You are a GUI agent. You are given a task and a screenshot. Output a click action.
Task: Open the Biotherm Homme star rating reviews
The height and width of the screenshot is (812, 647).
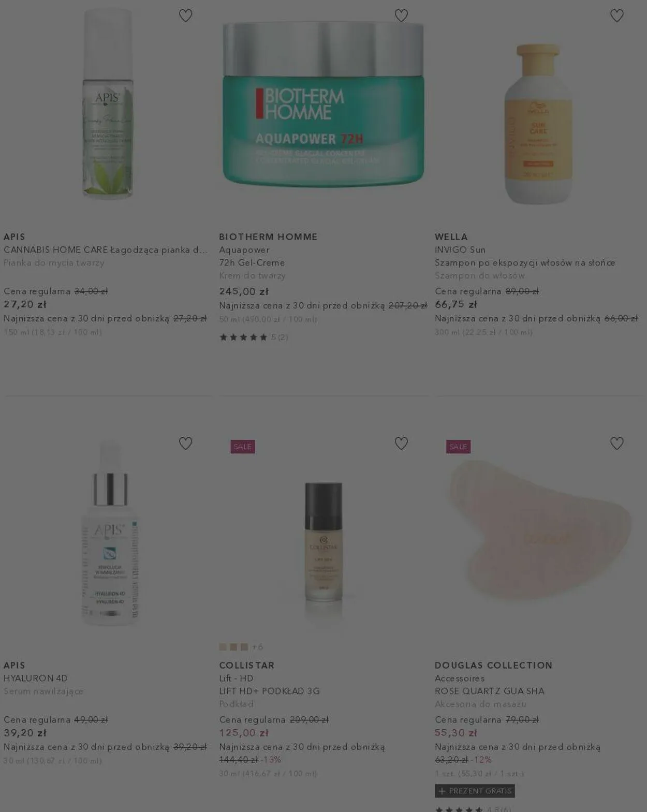click(254, 337)
